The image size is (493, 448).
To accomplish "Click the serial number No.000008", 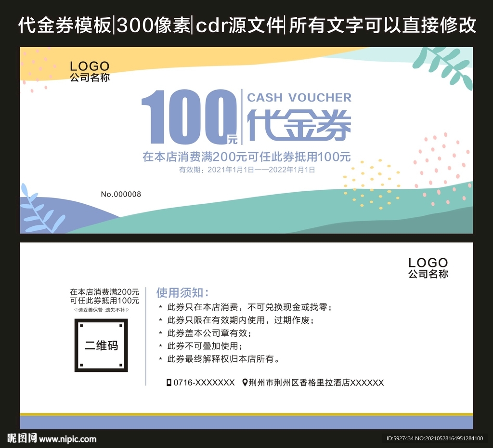I will tap(121, 194).
